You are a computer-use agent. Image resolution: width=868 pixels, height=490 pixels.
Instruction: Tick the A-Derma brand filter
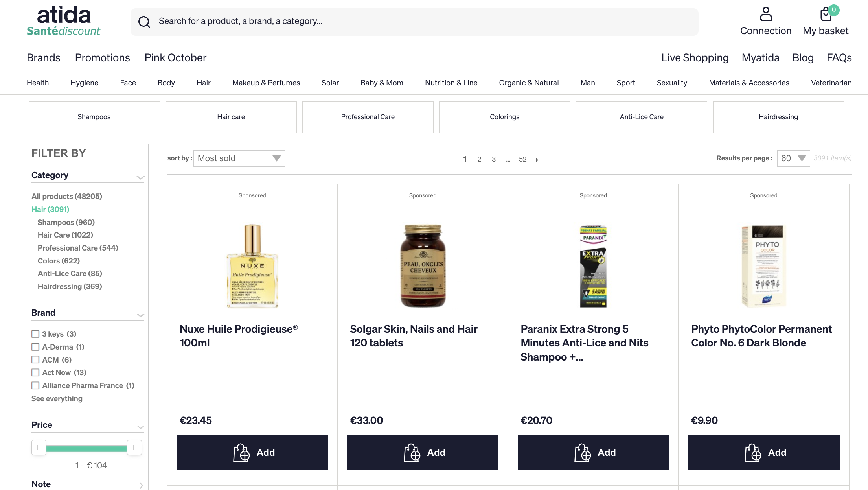click(x=35, y=347)
